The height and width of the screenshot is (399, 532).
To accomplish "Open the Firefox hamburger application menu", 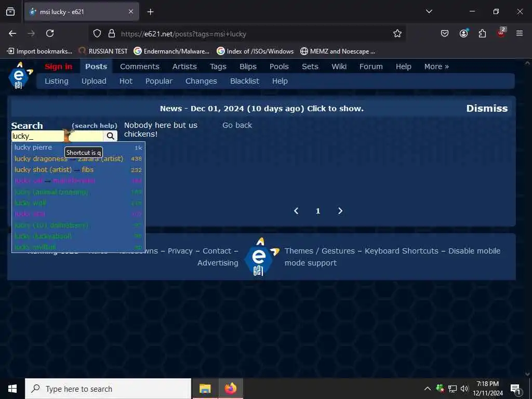I will 520,33.
